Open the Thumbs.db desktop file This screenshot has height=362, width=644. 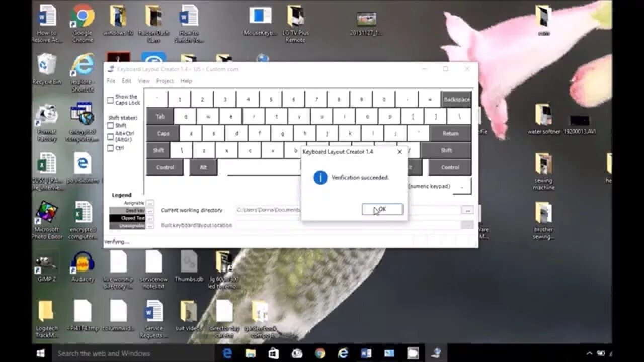click(x=189, y=266)
